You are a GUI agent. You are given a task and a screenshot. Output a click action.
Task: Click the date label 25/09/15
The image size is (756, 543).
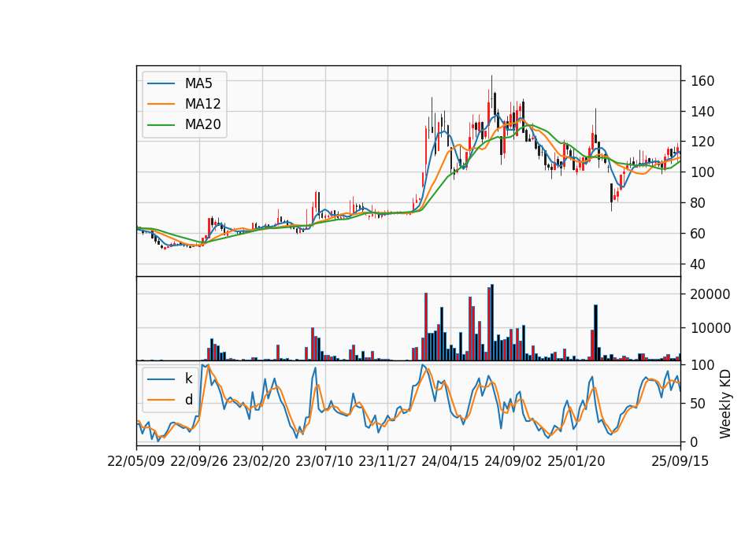(x=680, y=461)
